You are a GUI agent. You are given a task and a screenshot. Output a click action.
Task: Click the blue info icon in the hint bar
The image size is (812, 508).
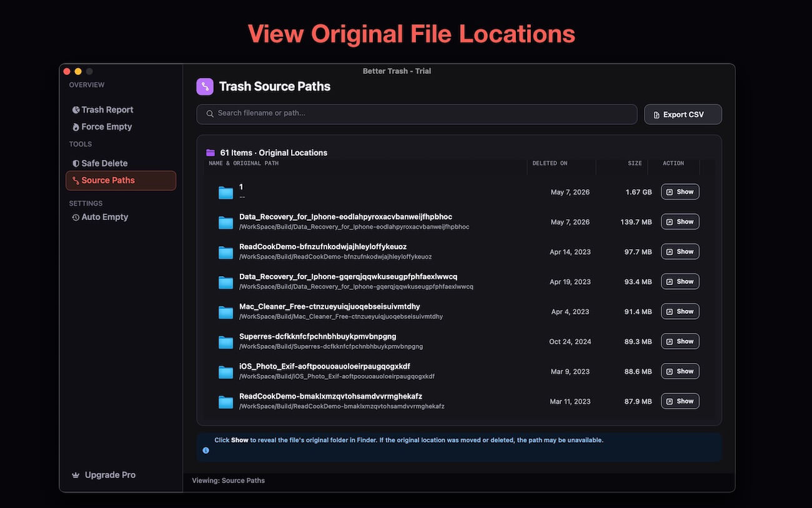point(205,450)
